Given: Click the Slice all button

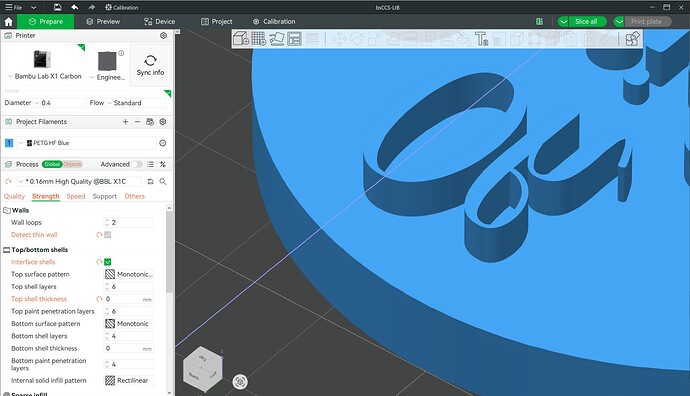Looking at the screenshot, I should (x=587, y=22).
